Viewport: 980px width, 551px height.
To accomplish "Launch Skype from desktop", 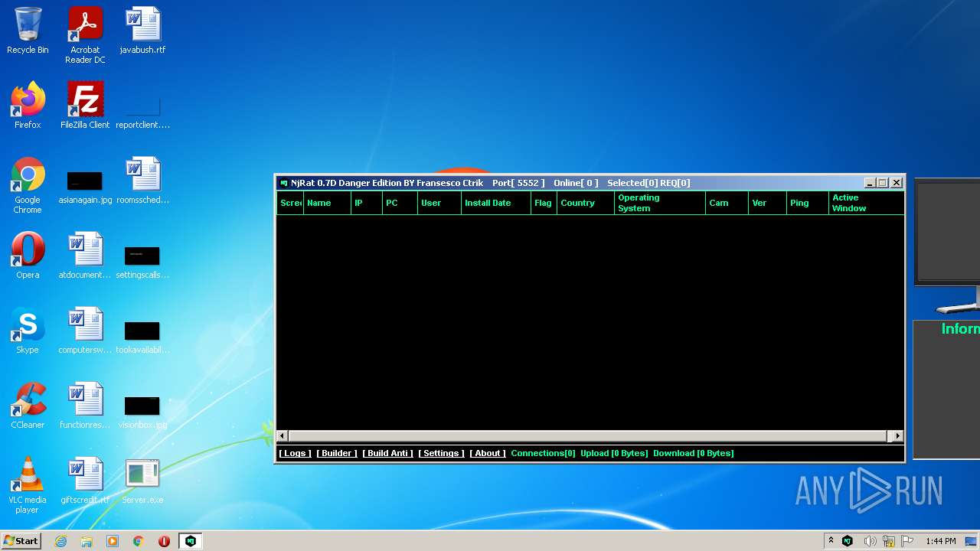I will [28, 331].
